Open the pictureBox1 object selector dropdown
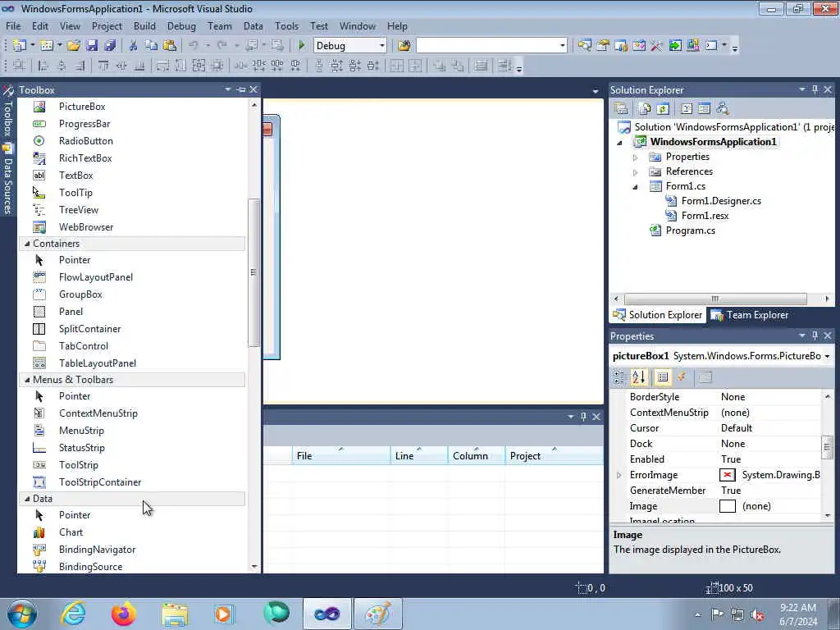This screenshot has height=630, width=840. tap(827, 356)
